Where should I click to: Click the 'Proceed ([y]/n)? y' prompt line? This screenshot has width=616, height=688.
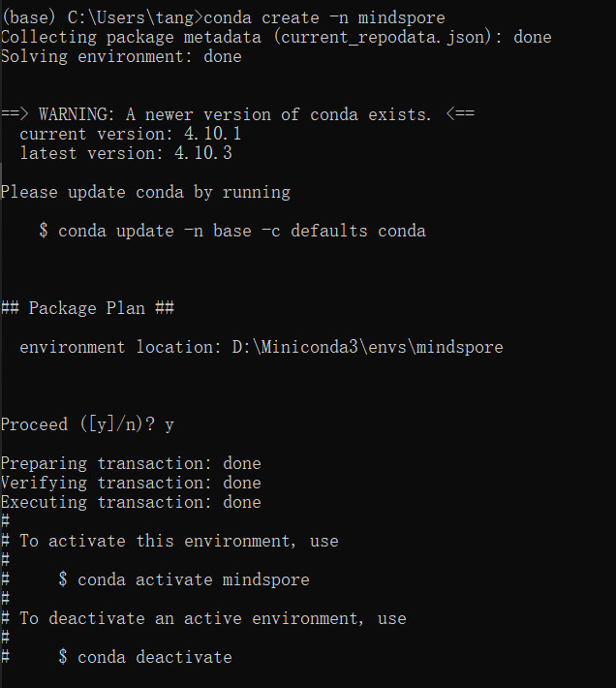tap(87, 424)
